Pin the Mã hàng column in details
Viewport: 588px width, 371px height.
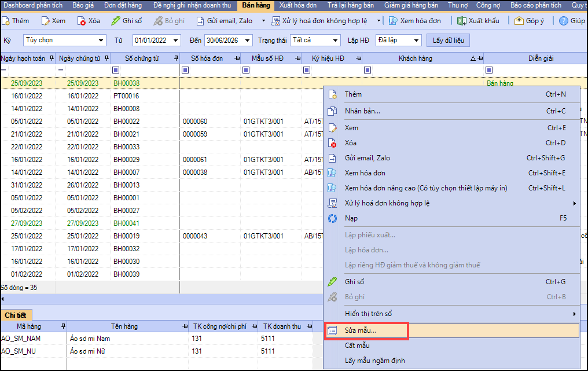(x=63, y=326)
